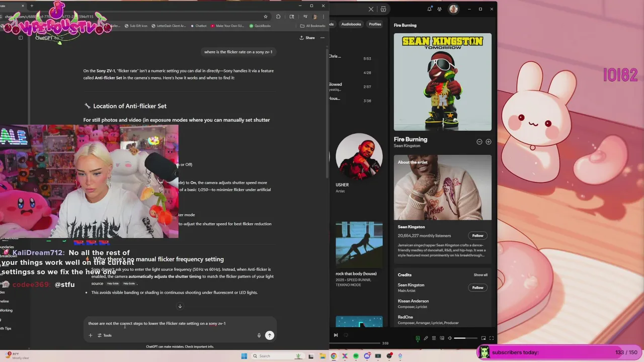Open Spotify lyrics microphone icon
This screenshot has height=362, width=644.
click(x=426, y=338)
